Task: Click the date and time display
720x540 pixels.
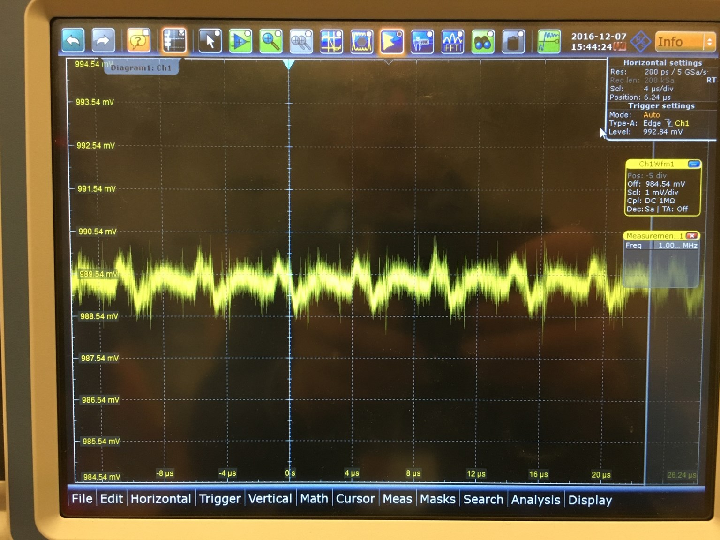Action: (x=598, y=41)
